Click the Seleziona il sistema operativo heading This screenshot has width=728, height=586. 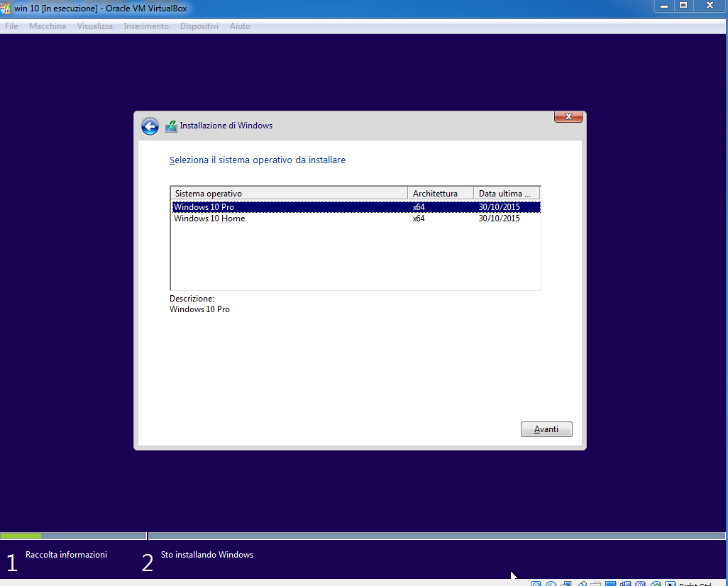258,160
